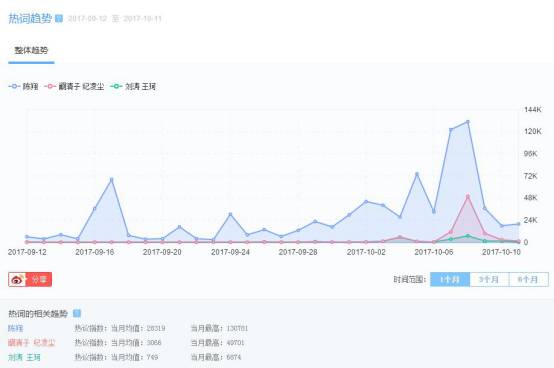Click the green line's peak data point
This screenshot has height=368, width=554.
[467, 236]
